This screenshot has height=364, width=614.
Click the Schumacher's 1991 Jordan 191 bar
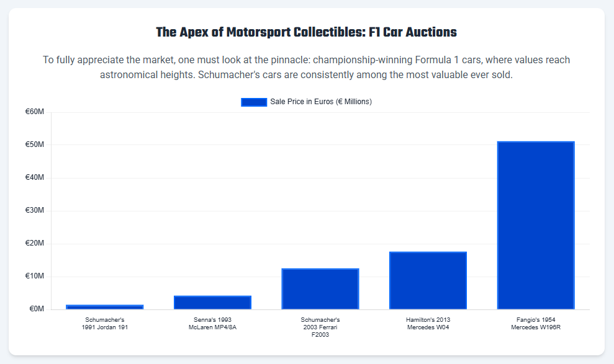click(105, 307)
